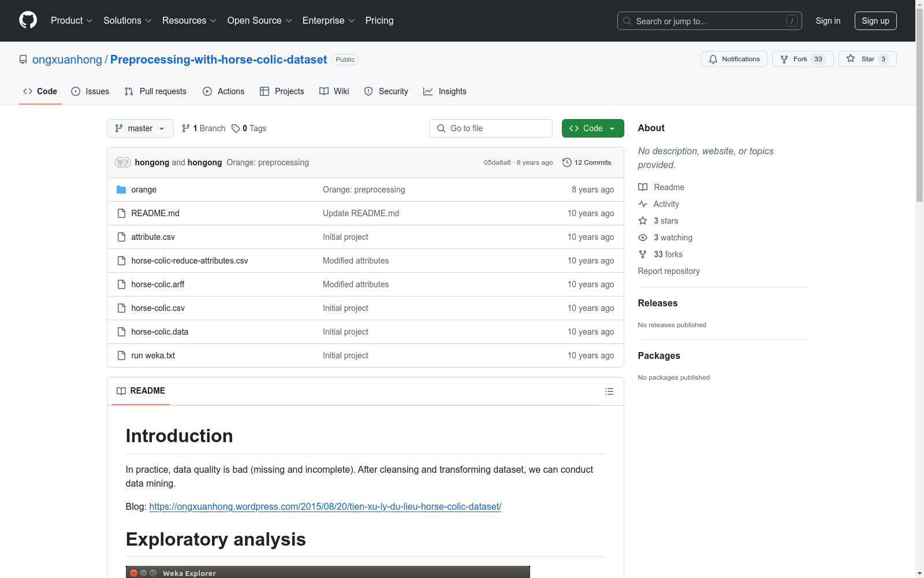The width and height of the screenshot is (924, 578).
Task: Open the Pricing link
Action: coord(379,20)
